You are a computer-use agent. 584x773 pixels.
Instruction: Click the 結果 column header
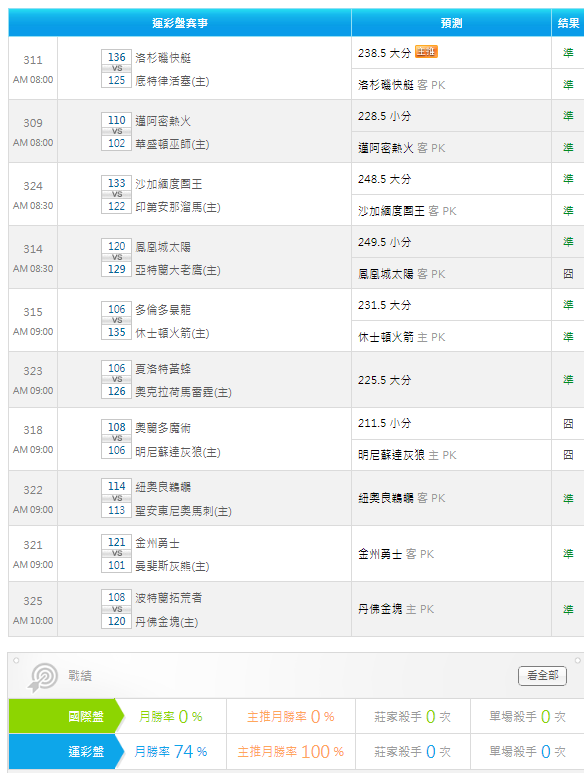coord(568,23)
